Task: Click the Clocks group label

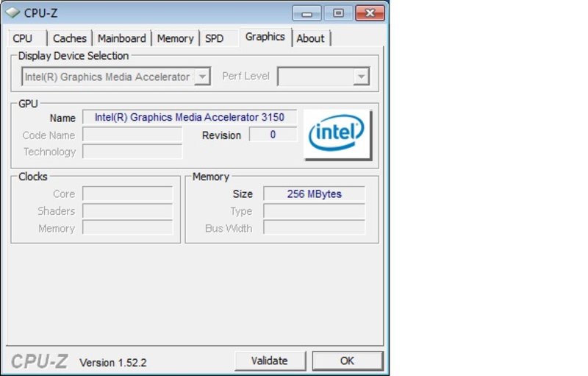Action: click(x=33, y=177)
